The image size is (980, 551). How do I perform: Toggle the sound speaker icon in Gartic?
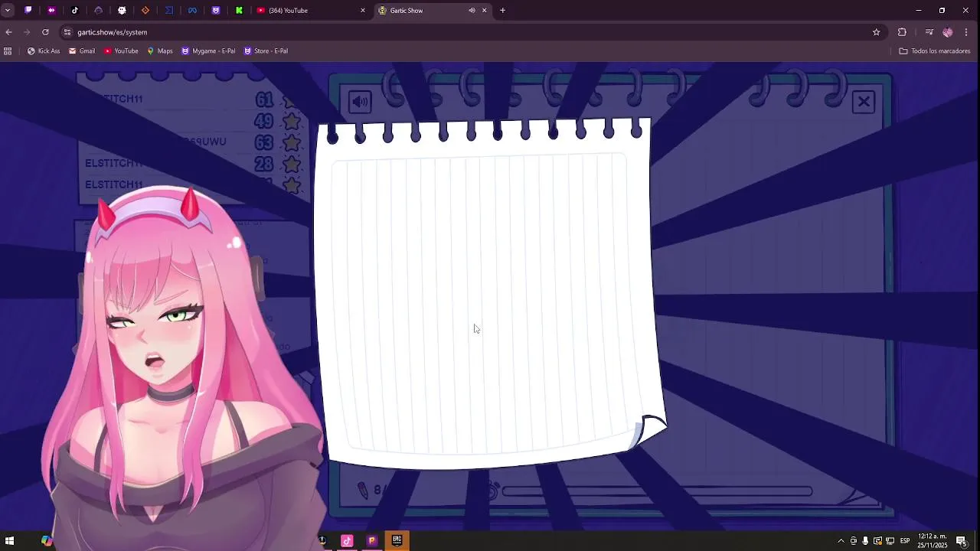359,102
